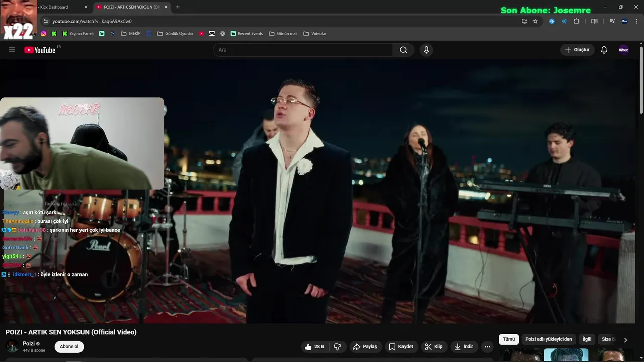
Task: Click the '448 B abone' subscriber count
Action: point(34,350)
